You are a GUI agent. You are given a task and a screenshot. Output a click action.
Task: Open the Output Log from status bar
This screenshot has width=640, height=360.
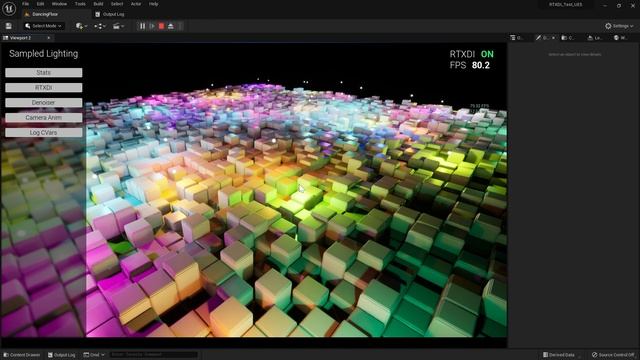pyautogui.click(x=62, y=355)
